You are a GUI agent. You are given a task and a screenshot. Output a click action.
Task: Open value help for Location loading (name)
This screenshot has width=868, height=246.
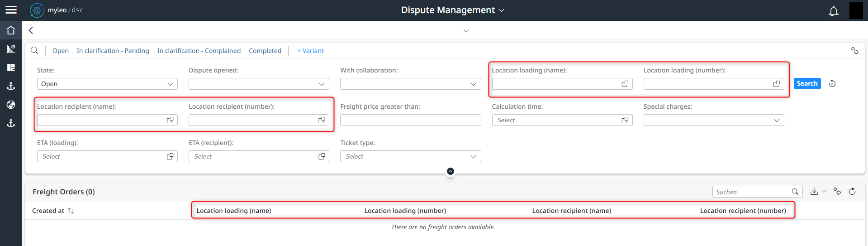625,84
